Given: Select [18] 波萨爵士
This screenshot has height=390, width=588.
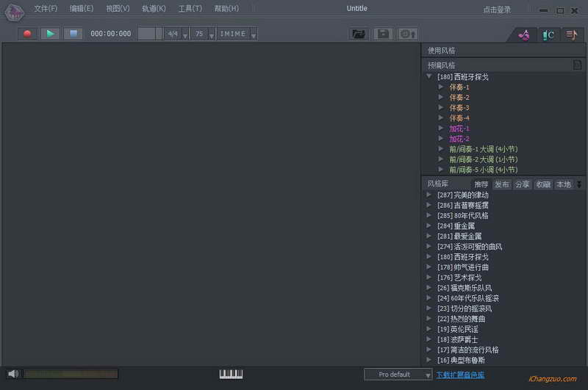Looking at the screenshot, I should (x=457, y=339).
